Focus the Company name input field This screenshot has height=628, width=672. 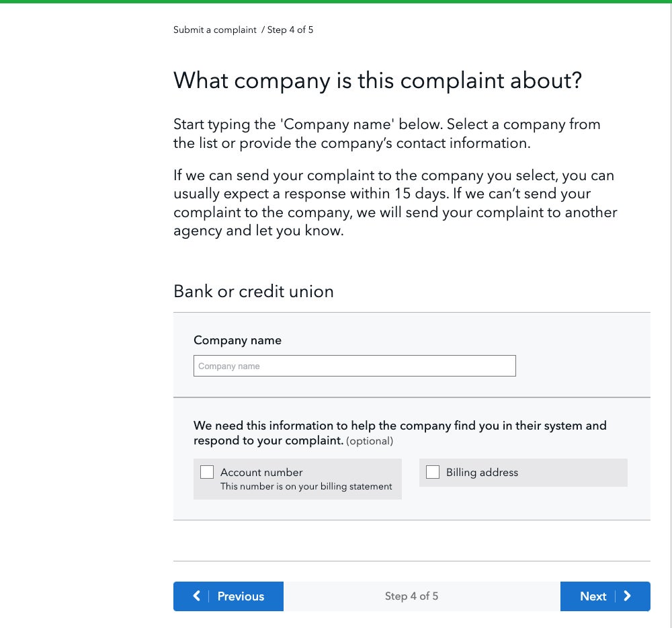[354, 366]
